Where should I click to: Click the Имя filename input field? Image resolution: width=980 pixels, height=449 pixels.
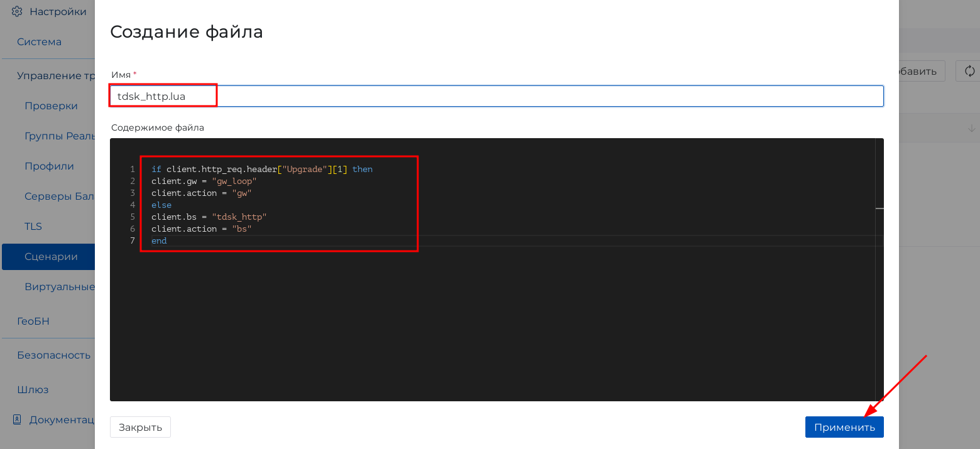(496, 96)
